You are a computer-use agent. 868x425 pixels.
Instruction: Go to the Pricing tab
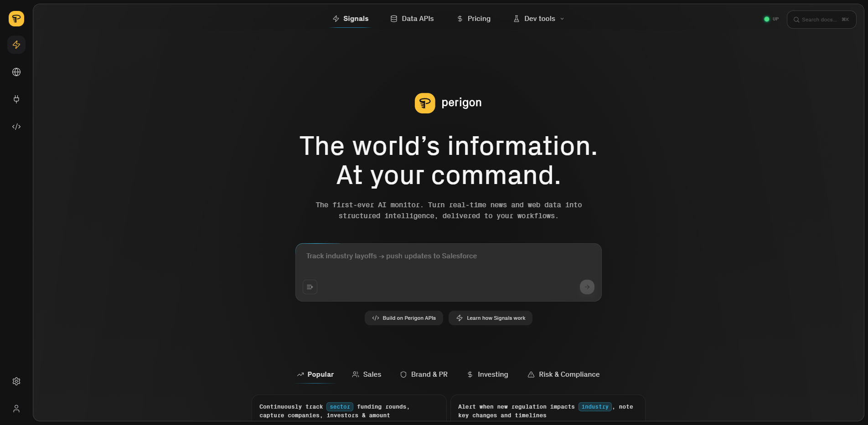point(474,19)
